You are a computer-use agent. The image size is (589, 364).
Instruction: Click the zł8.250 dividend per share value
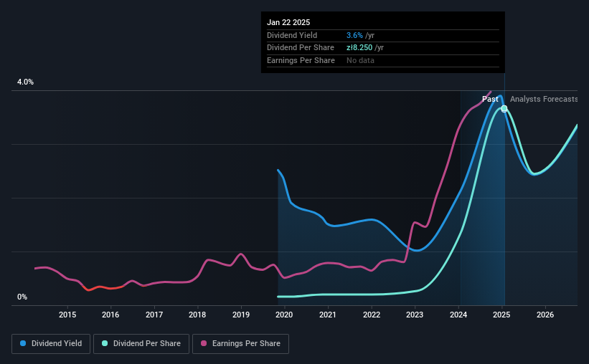[359, 48]
